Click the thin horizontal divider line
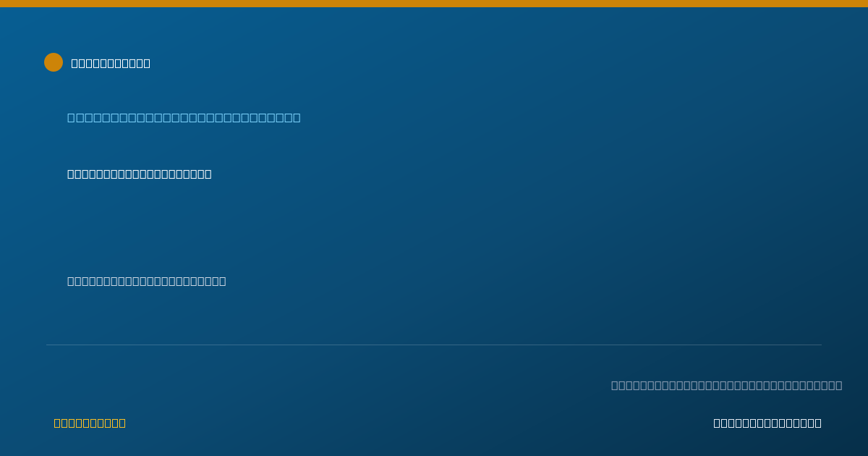This screenshot has height=456, width=868. coord(434,345)
